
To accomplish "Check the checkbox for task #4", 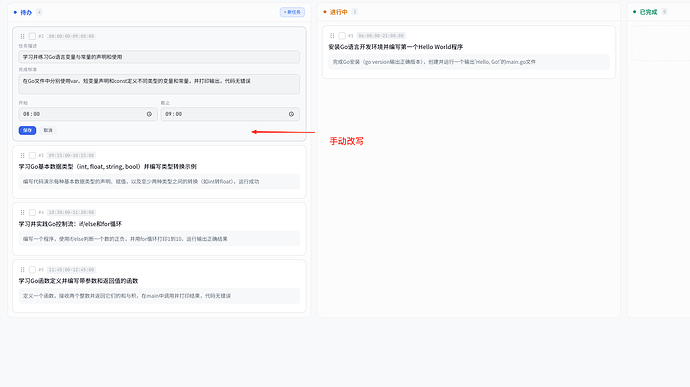I will click(32, 212).
